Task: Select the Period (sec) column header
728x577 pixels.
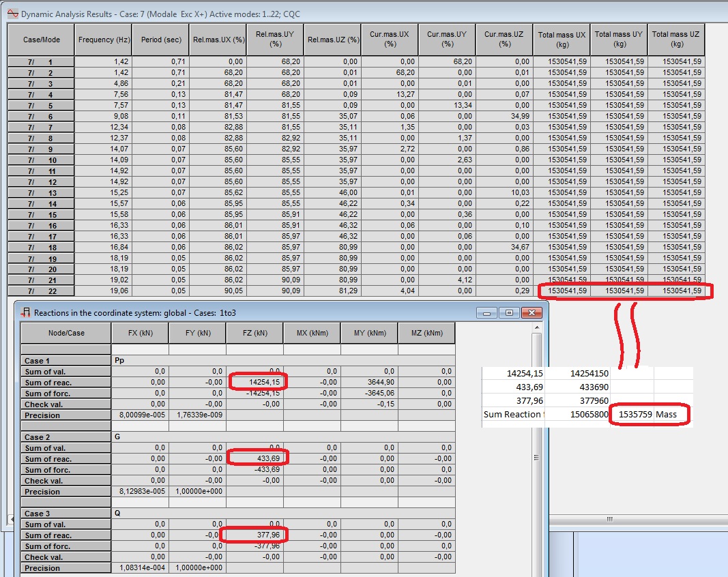Action: tap(160, 40)
